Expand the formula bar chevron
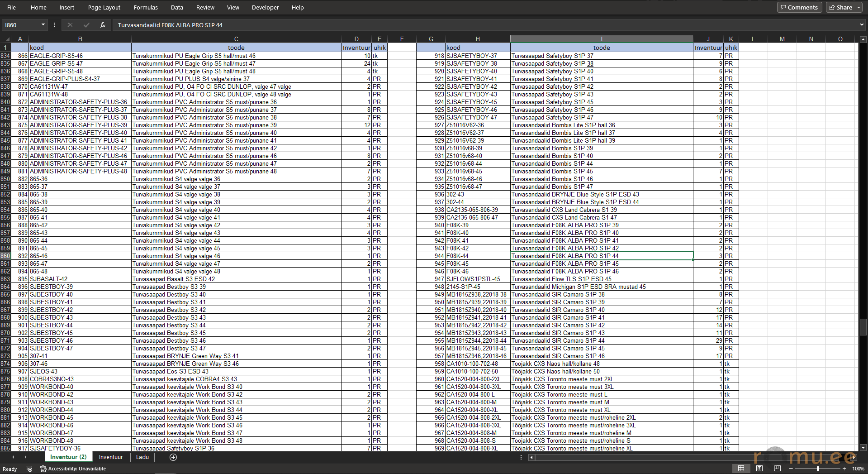This screenshot has width=868, height=474. [862, 25]
